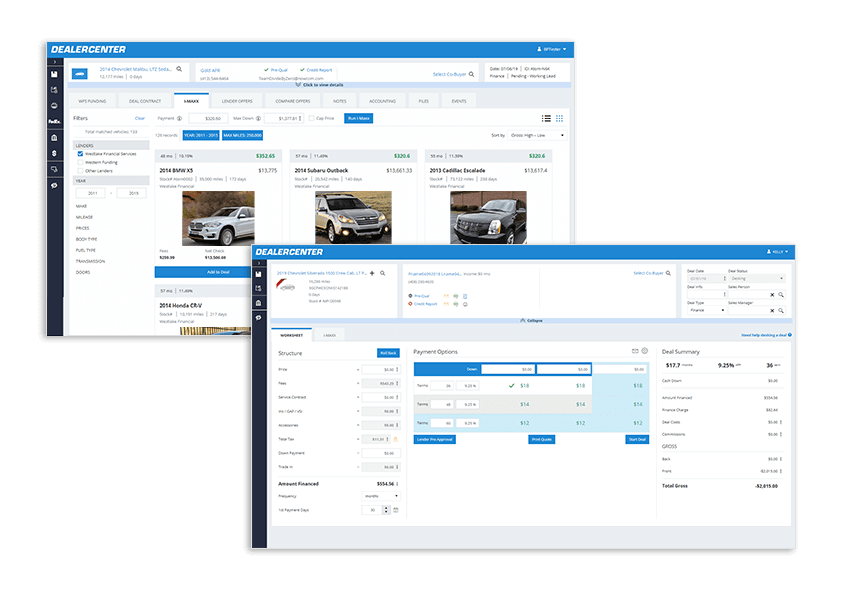Open the FedEx sidebar icon in back window
Viewport: 850px width, 611px height.
pos(54,121)
